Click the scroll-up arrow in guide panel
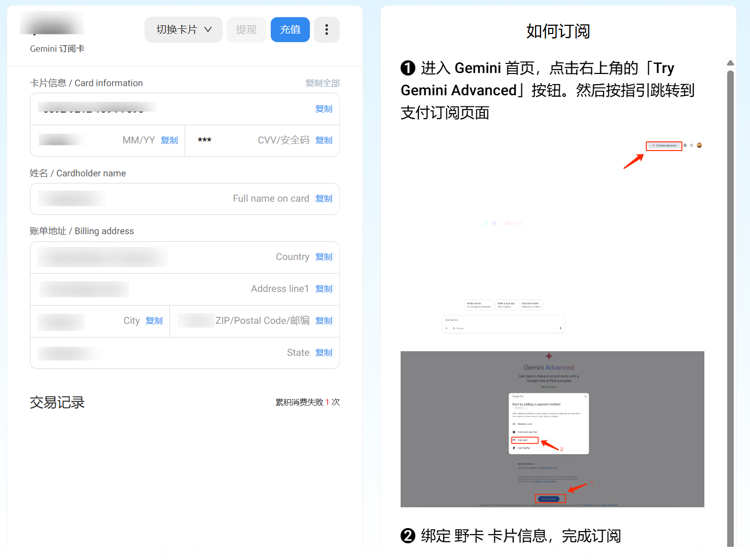This screenshot has height=560, width=750. [x=730, y=63]
